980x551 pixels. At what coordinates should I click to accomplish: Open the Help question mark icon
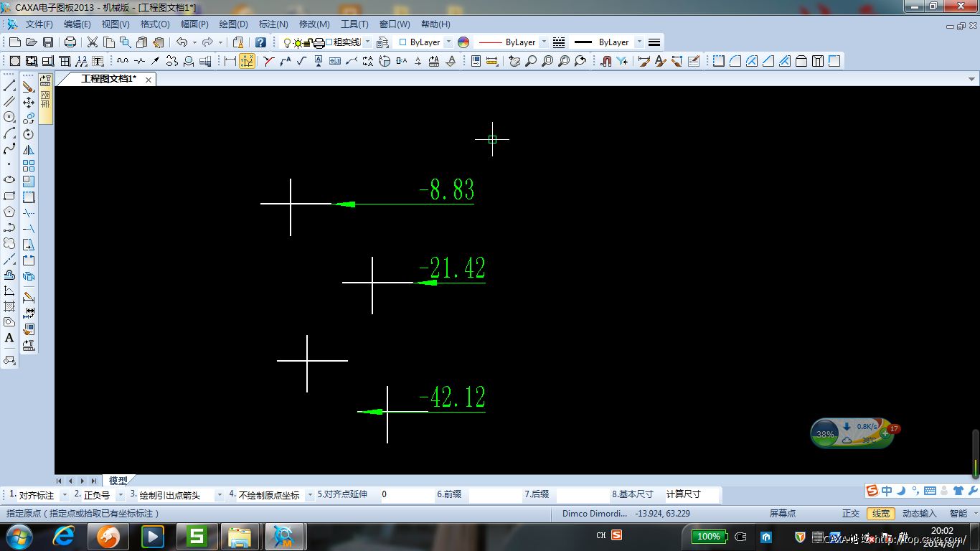[260, 42]
